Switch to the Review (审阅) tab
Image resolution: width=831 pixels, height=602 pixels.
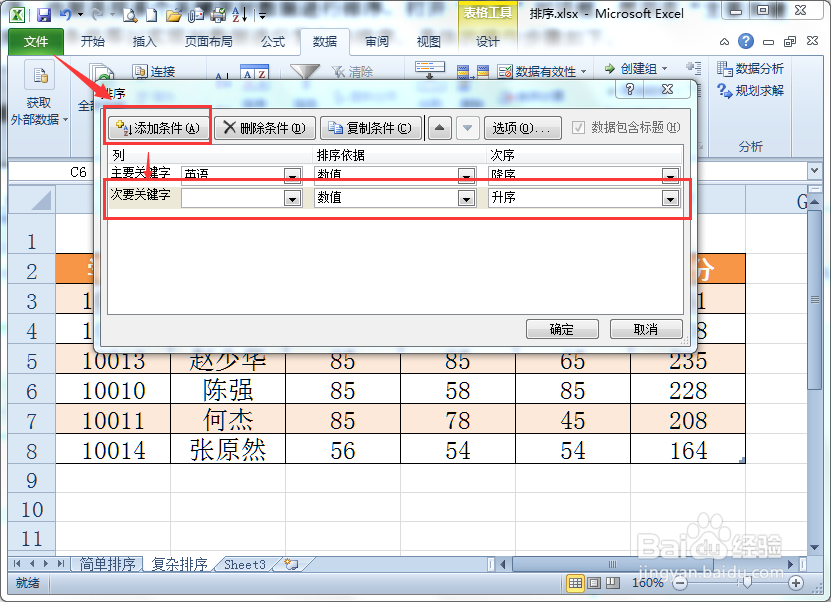377,41
